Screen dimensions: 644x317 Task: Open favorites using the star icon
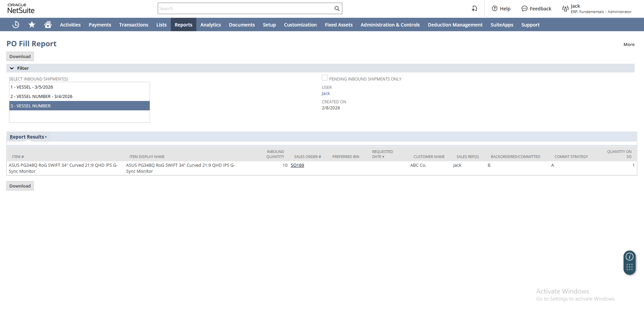coord(32,24)
